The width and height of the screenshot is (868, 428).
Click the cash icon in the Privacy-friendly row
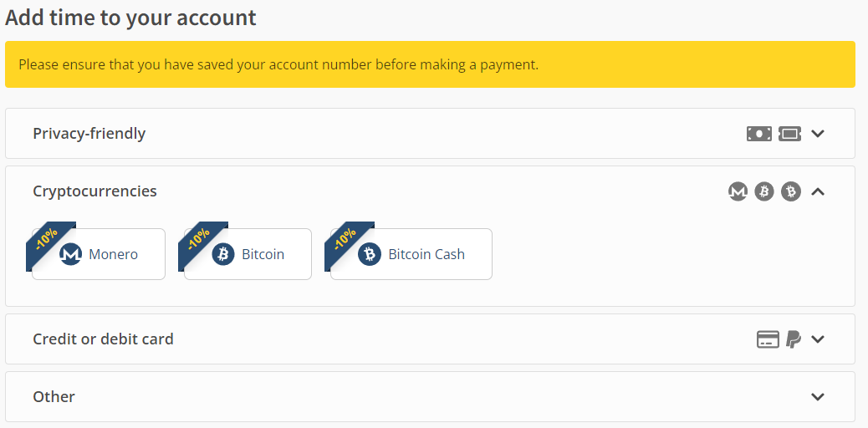coord(758,134)
